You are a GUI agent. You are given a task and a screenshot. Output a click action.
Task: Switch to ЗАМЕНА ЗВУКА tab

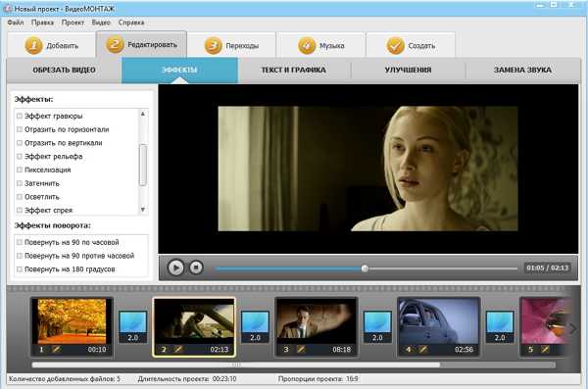coord(522,71)
